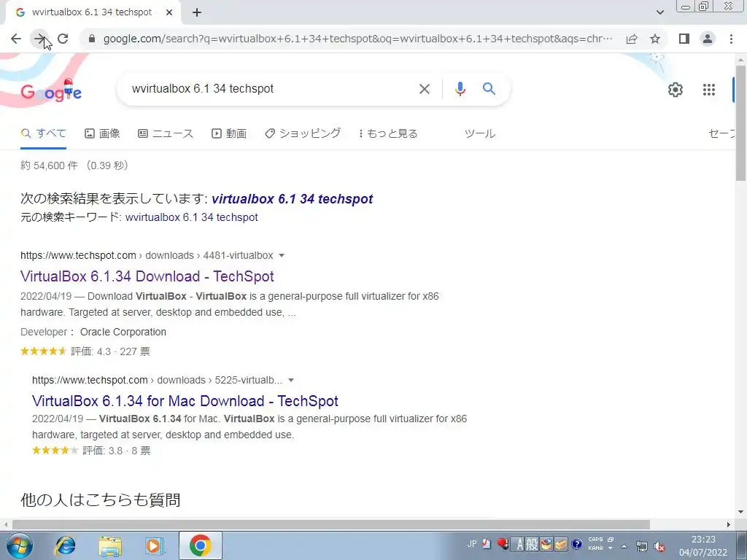Switch to ニュース news results

(x=166, y=133)
